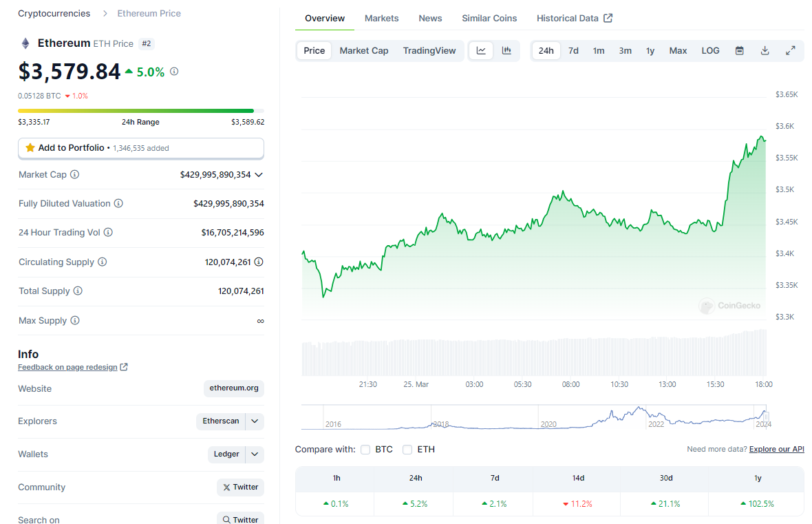Viewport: 812px width, 524px height.
Task: Open the News tab
Action: (x=430, y=19)
